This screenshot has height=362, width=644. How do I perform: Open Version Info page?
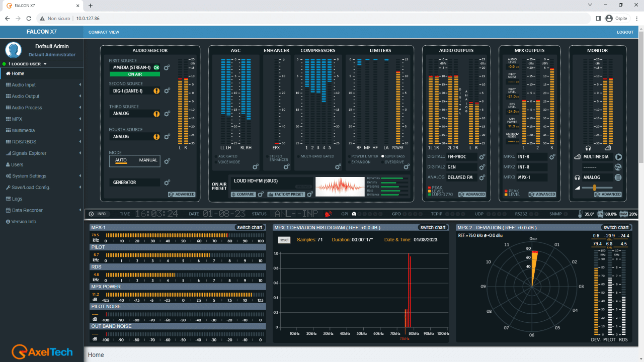point(42,222)
